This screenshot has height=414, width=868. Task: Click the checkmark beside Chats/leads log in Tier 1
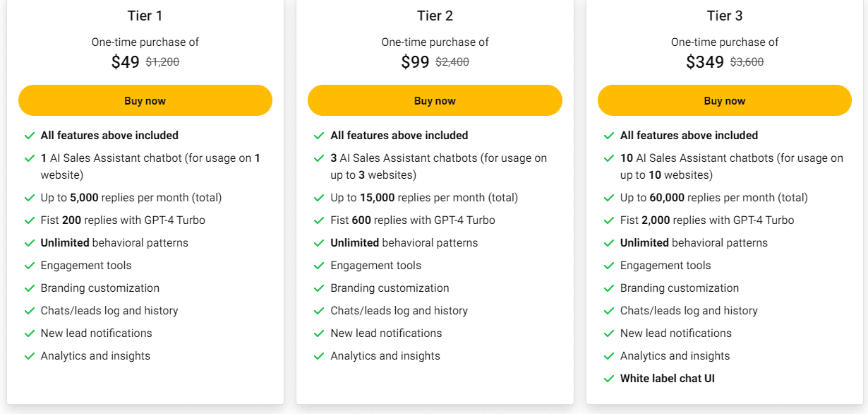(x=30, y=310)
